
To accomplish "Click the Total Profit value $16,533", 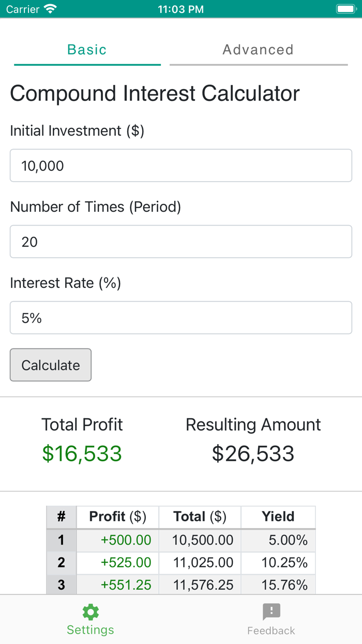I will click(x=82, y=453).
